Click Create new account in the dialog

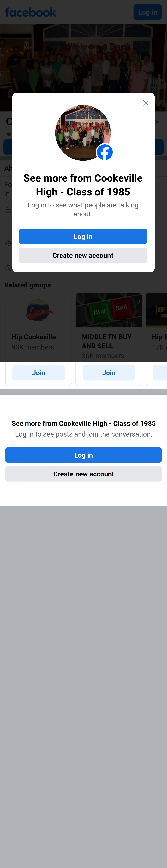(x=83, y=255)
